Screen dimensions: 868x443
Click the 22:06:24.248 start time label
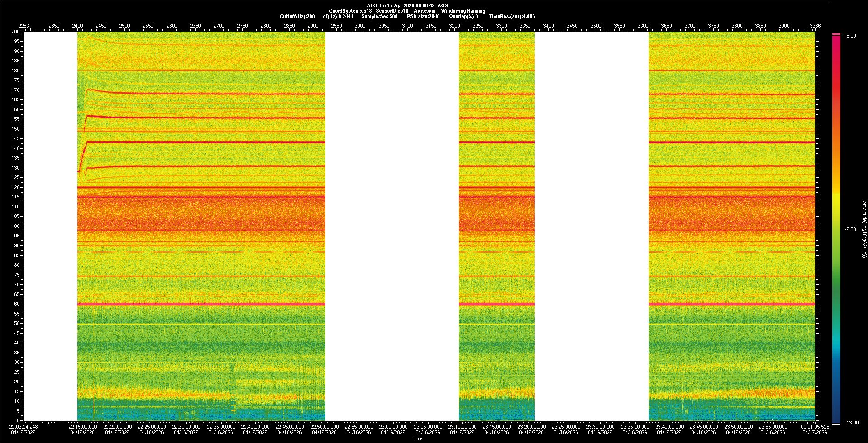tap(24, 427)
